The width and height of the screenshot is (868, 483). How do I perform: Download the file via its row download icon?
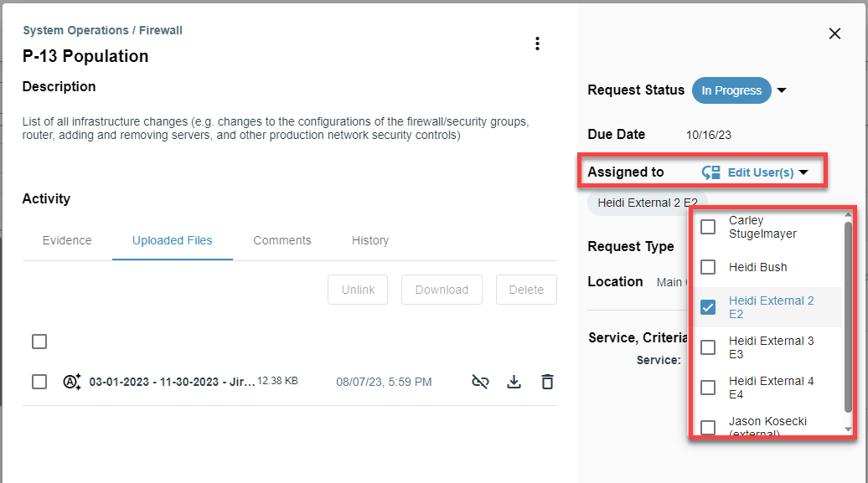[x=514, y=381]
